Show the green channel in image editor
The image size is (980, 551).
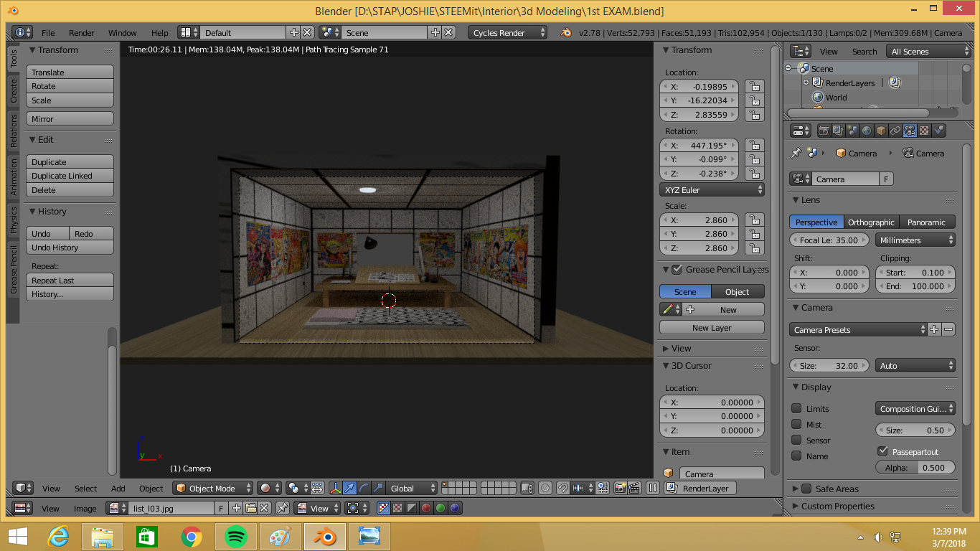click(x=440, y=508)
